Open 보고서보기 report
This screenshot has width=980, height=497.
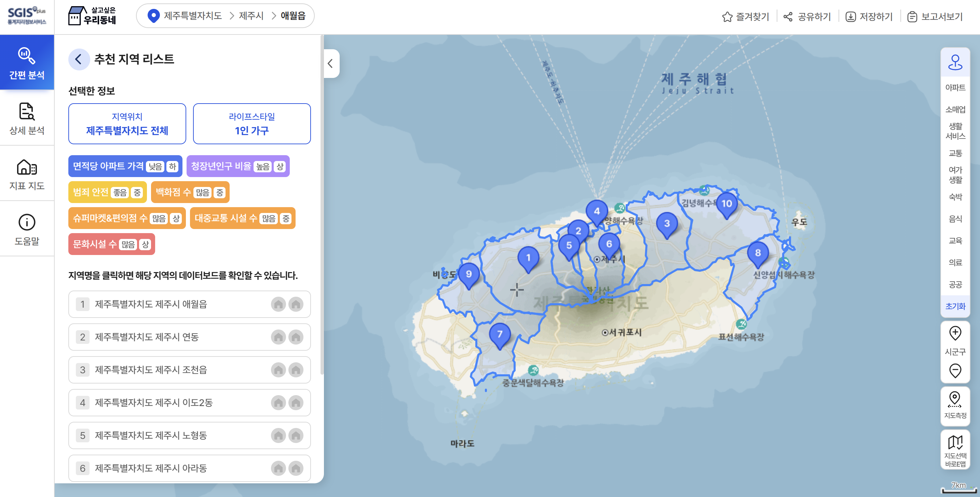(935, 17)
